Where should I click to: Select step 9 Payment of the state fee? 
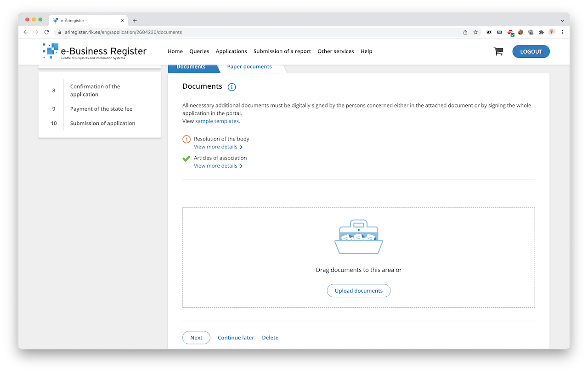coord(101,109)
